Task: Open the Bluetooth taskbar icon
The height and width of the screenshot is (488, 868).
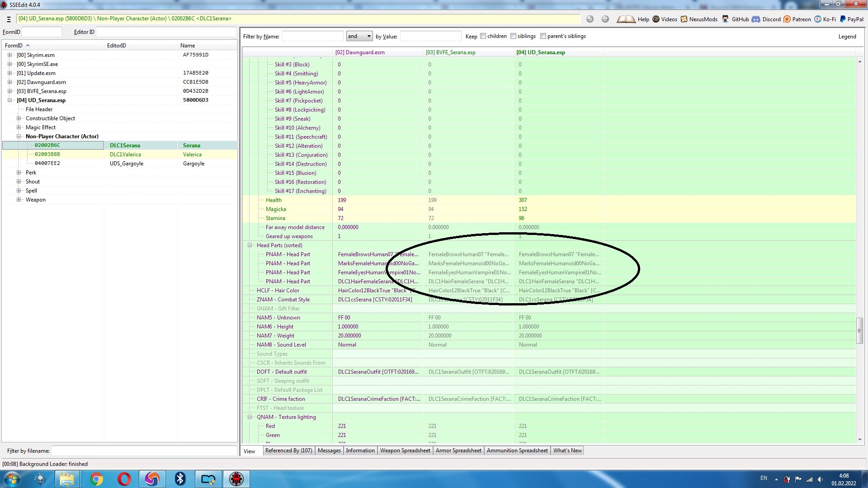Action: click(x=180, y=479)
